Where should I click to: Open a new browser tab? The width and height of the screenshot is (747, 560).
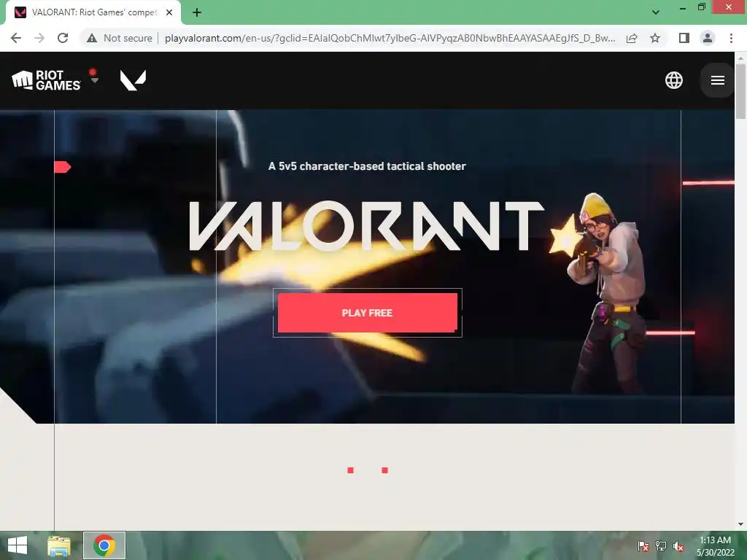(x=197, y=12)
